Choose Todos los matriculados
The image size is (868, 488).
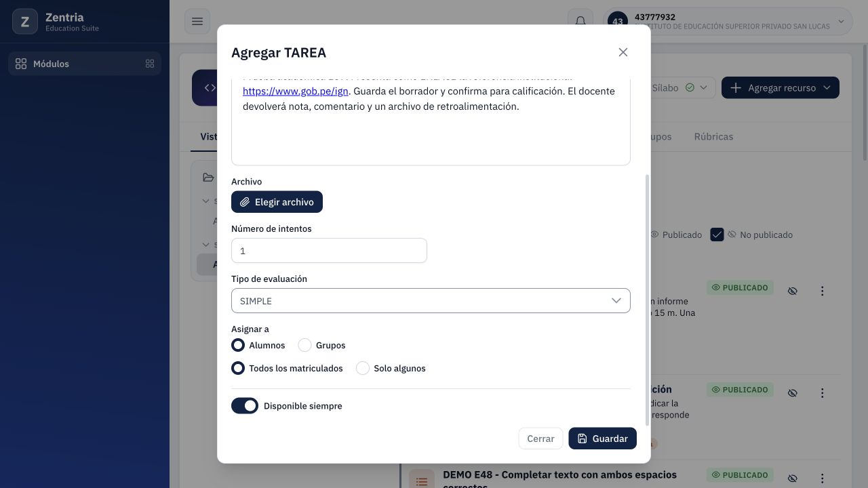pos(238,368)
